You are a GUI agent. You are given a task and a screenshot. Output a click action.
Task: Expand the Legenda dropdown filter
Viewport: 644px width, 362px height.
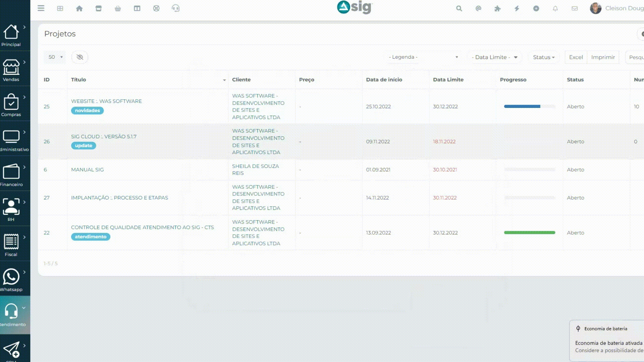click(423, 57)
